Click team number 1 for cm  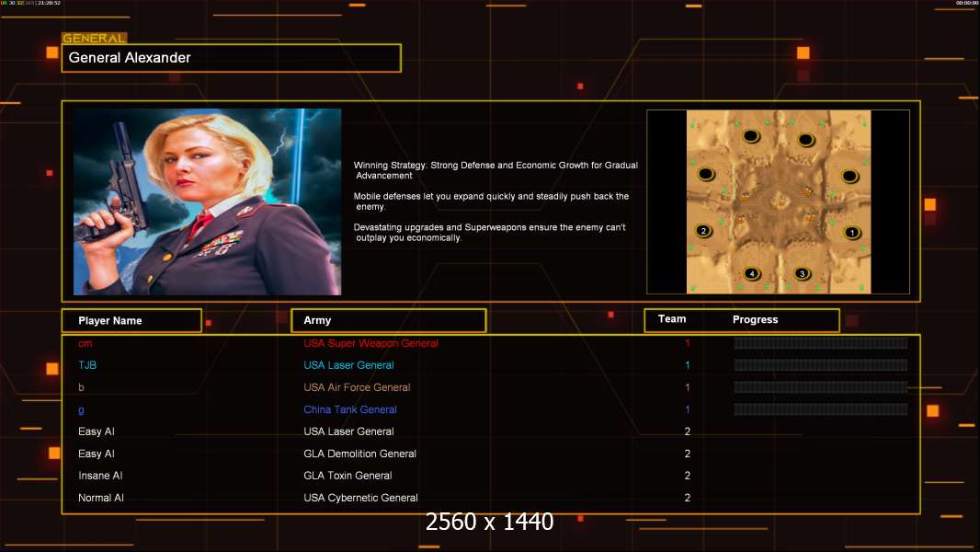click(x=688, y=343)
